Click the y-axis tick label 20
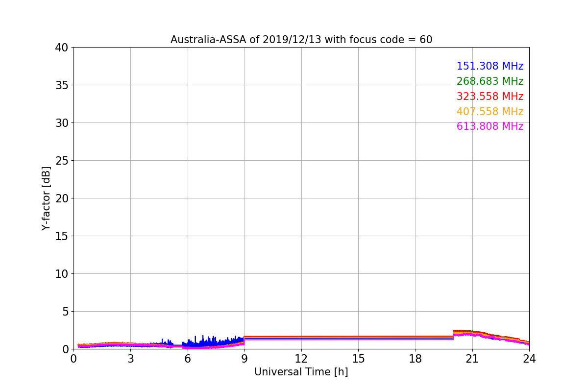Viewport: 588px width, 392px height. click(62, 198)
